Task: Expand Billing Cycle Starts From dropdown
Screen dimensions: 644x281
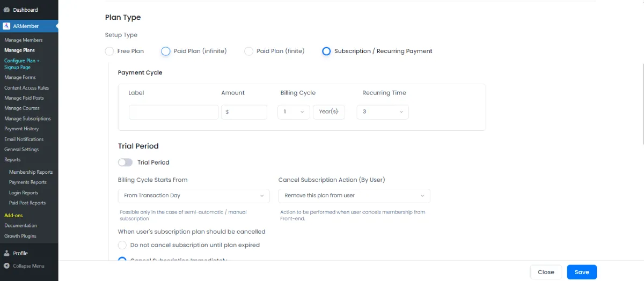Action: [x=193, y=196]
